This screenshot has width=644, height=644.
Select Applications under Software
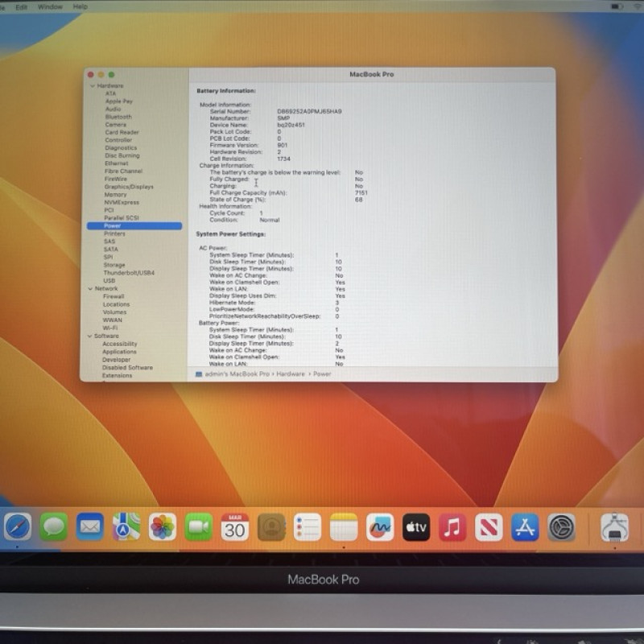click(x=119, y=352)
